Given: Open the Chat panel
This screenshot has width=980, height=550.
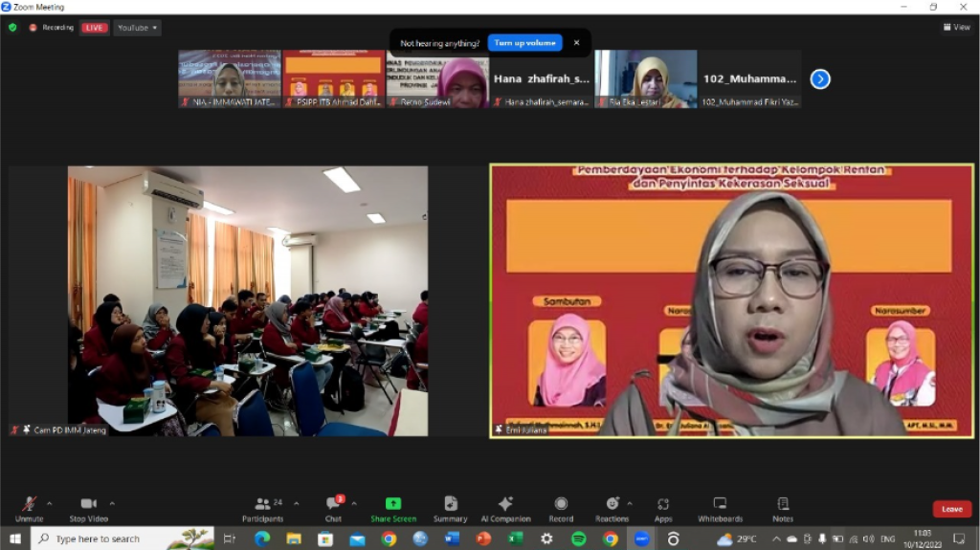Looking at the screenshot, I should click(334, 508).
